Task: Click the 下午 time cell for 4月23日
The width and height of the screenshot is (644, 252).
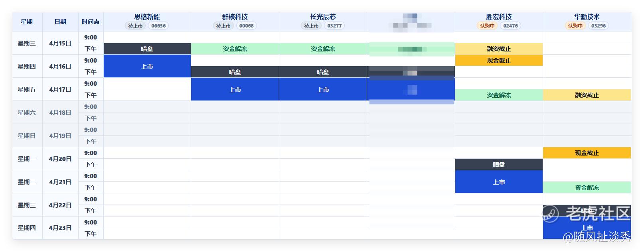Action: click(91, 234)
